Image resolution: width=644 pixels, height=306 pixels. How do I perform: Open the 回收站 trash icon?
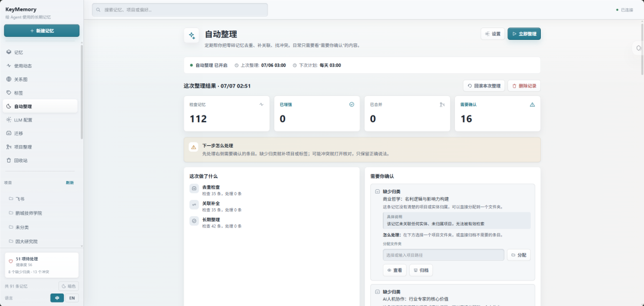9,160
